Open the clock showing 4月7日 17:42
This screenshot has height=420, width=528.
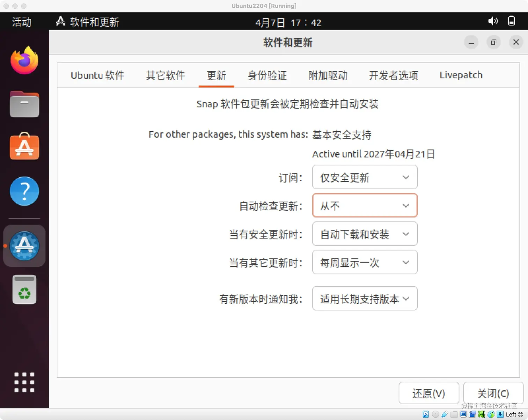pyautogui.click(x=288, y=22)
